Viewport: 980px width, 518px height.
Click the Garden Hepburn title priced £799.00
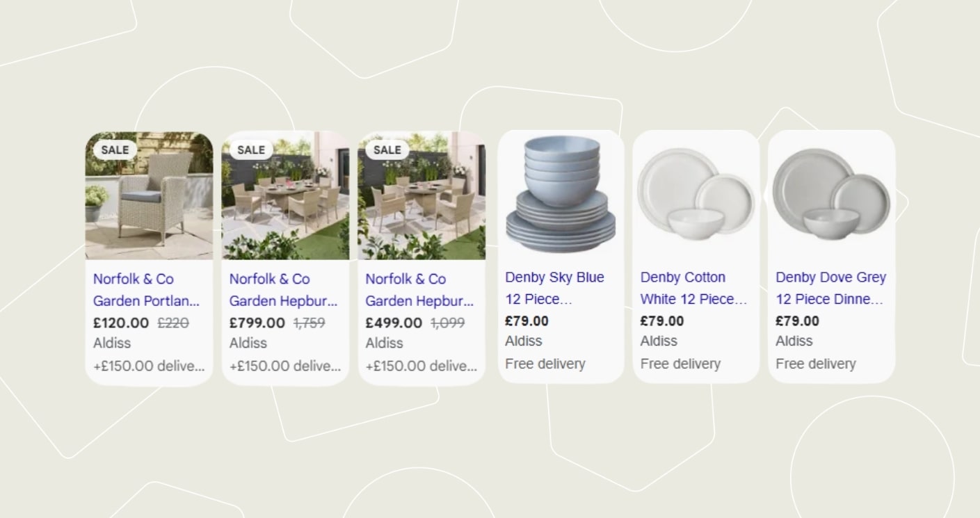tap(282, 290)
